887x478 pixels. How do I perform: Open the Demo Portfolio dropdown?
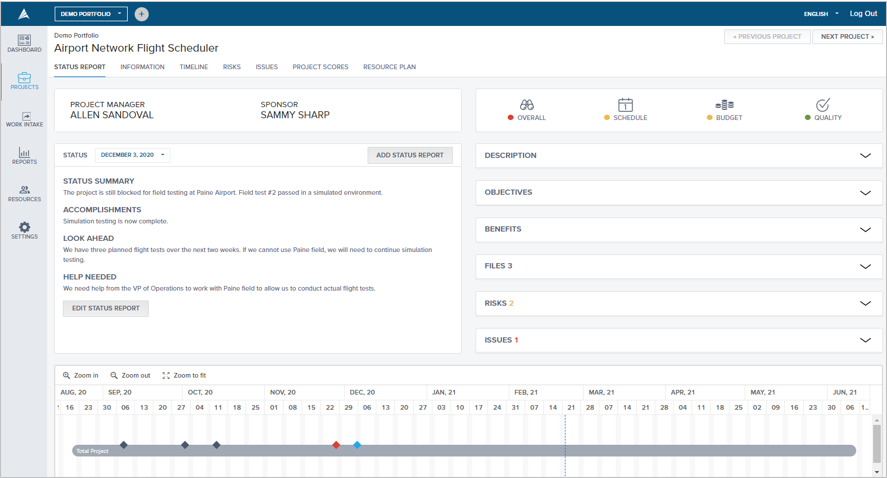(91, 14)
